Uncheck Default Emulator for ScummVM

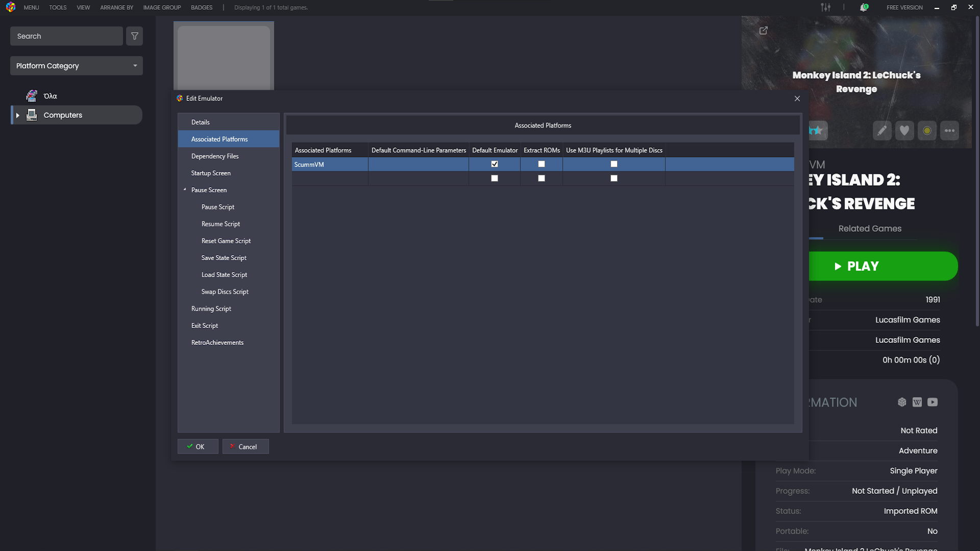(495, 164)
